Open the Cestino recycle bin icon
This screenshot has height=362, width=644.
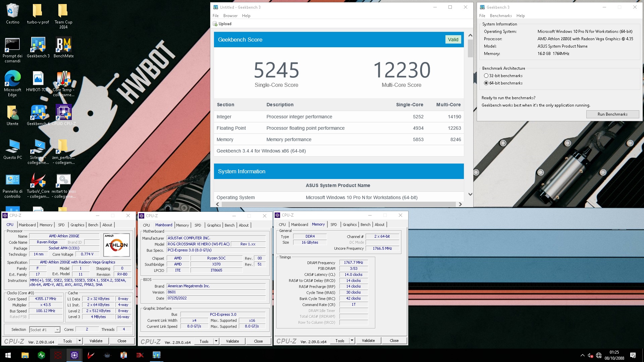13,13
